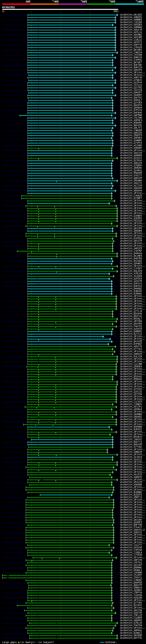
Task: Click the purple ~60% legend color bar
Action: click(73, 4)
